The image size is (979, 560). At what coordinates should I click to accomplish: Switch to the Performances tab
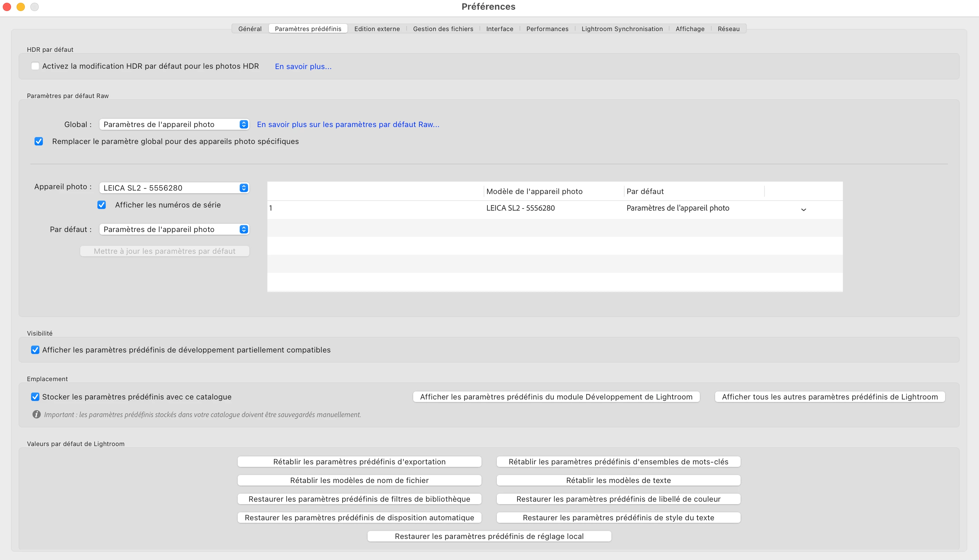click(x=547, y=29)
